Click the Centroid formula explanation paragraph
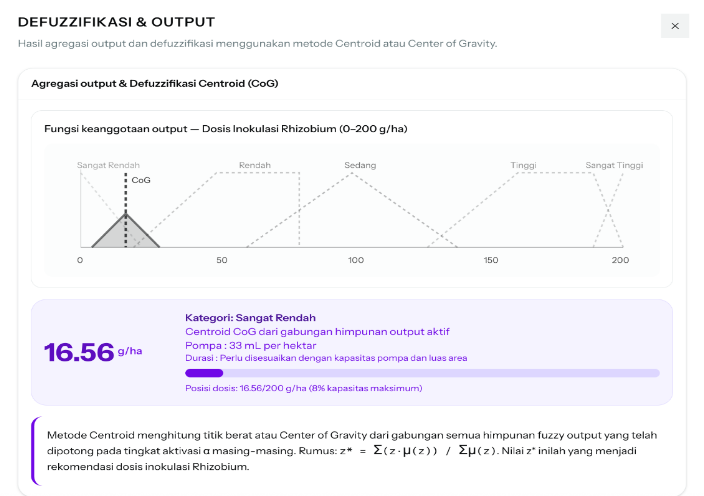The image size is (704, 496). pyautogui.click(x=352, y=451)
